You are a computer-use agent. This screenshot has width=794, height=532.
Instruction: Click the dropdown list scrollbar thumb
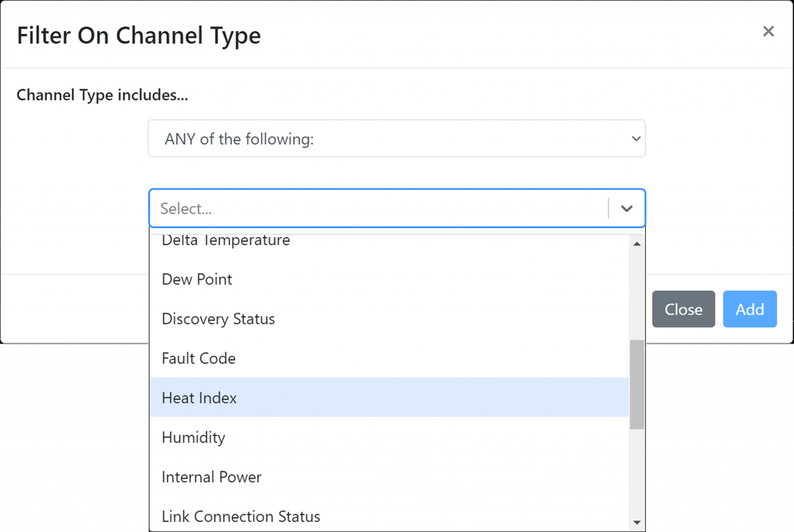click(637, 384)
